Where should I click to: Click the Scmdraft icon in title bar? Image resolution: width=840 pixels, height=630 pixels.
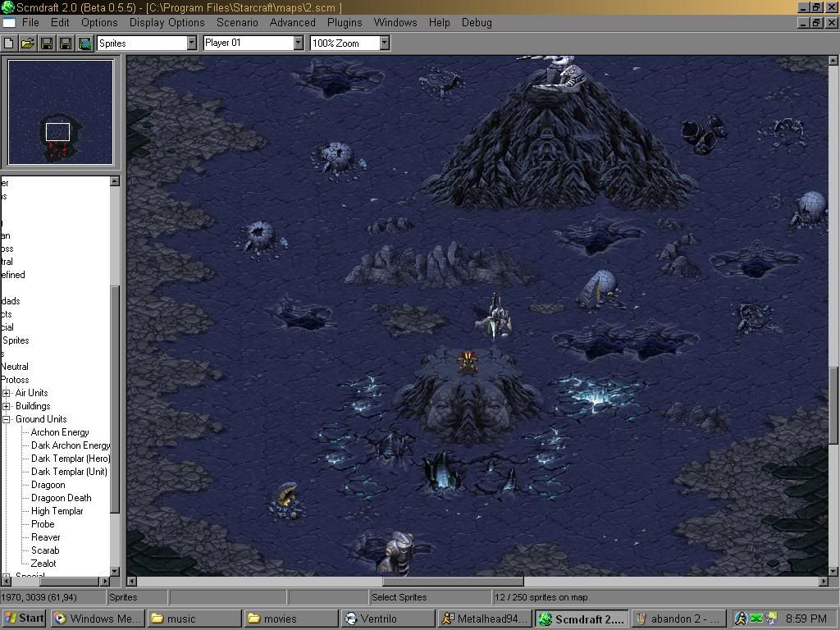(7, 7)
